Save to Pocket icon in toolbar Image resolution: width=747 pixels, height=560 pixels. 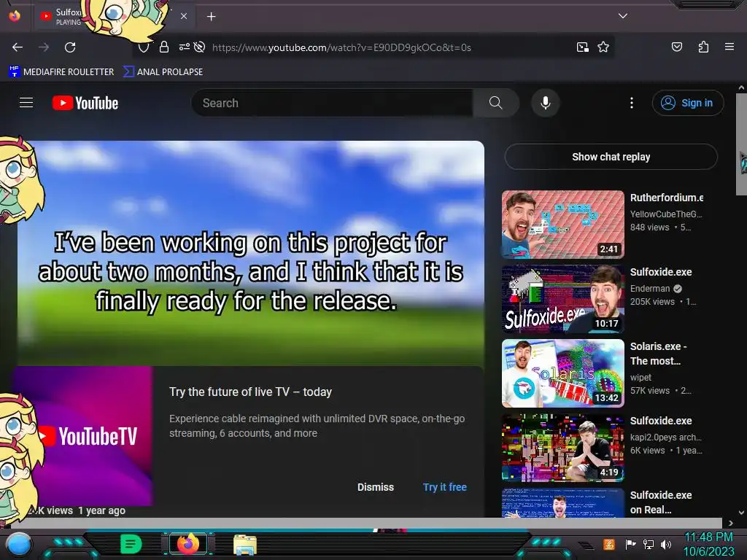[676, 47]
